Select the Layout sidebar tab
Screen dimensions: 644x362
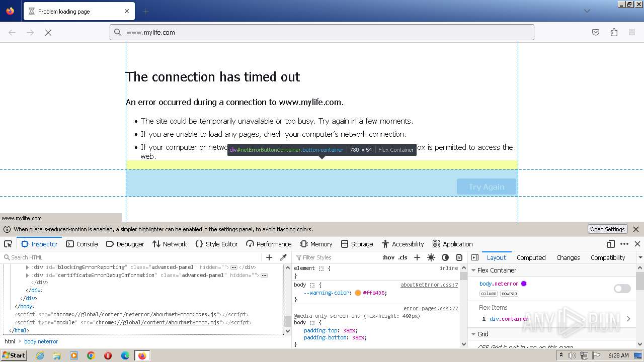[496, 257]
